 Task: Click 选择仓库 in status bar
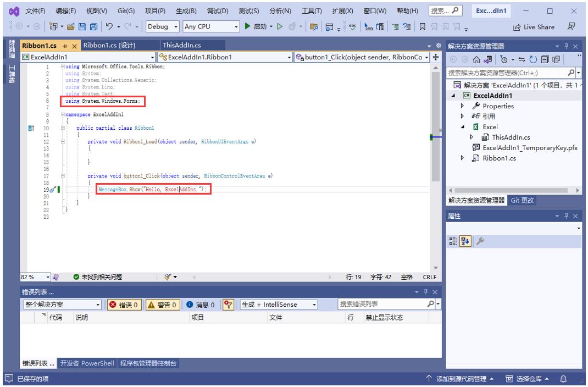point(528,379)
